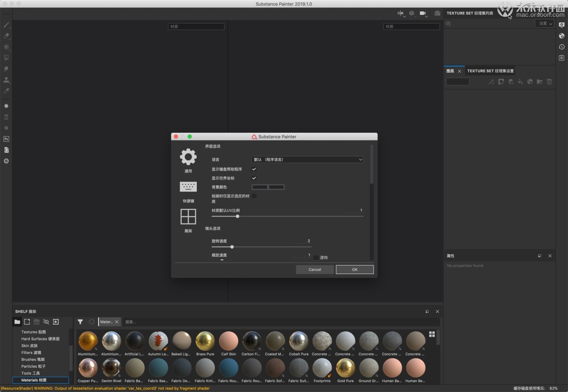568x392 pixels.
Task: Open the Shelf (展架) settings page
Action: click(x=188, y=221)
